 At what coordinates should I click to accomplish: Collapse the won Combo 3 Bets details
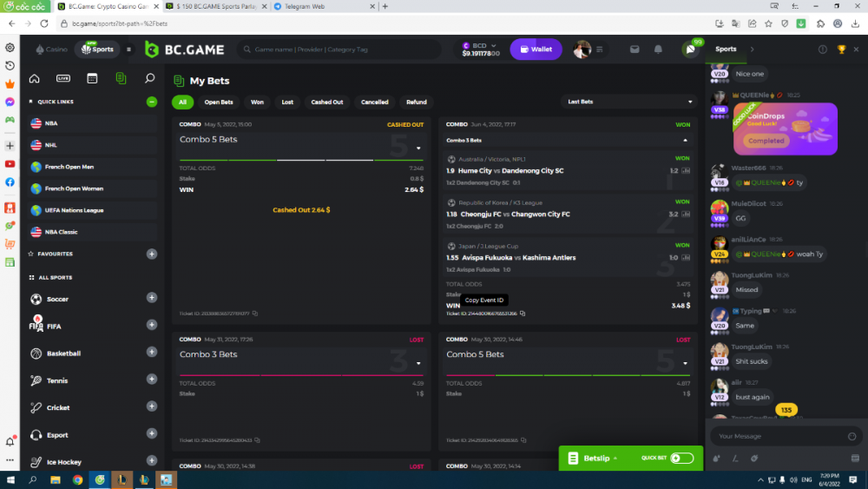[x=684, y=139]
